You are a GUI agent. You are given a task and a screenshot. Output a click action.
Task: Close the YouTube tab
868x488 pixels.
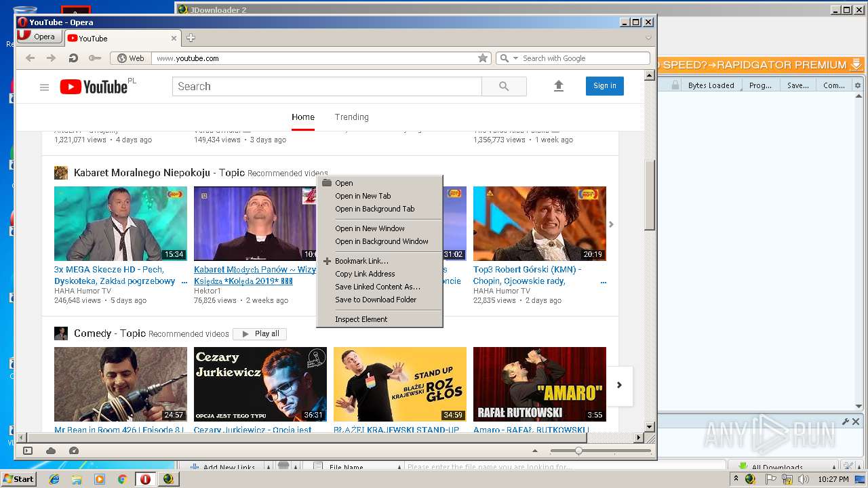(174, 39)
